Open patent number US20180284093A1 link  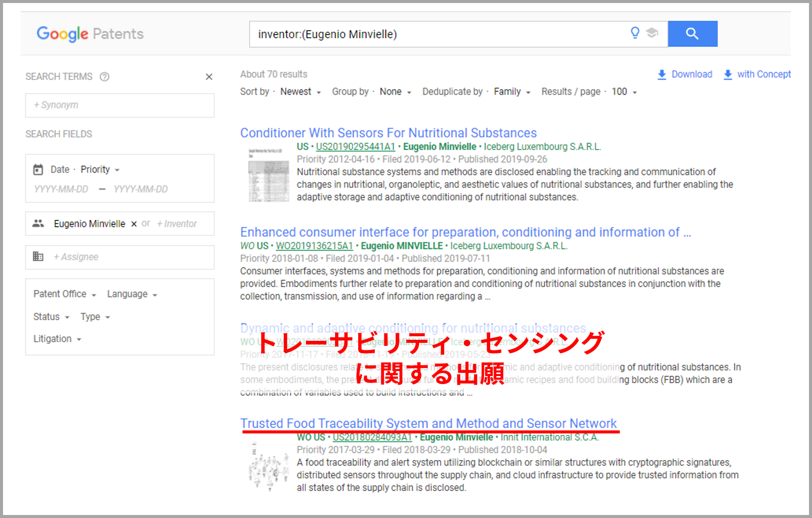(372, 437)
